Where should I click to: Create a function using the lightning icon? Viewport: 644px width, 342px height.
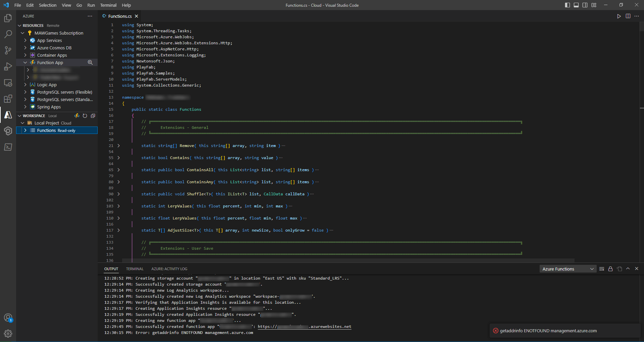tap(77, 115)
